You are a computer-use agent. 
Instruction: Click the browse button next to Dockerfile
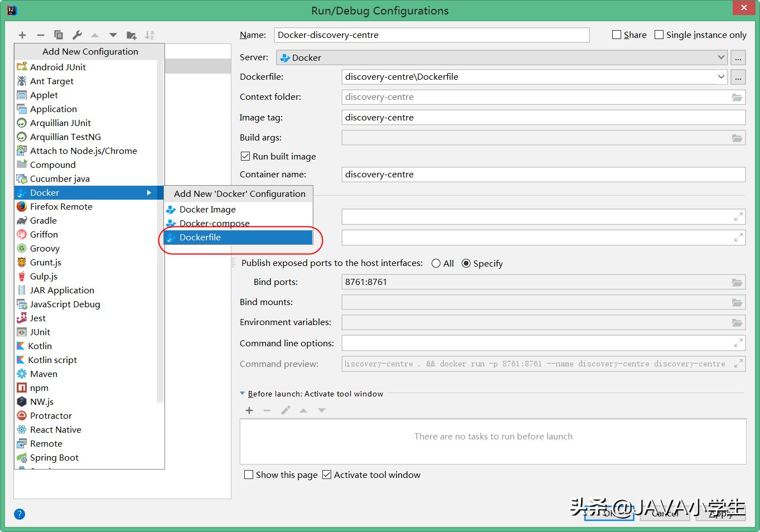738,77
